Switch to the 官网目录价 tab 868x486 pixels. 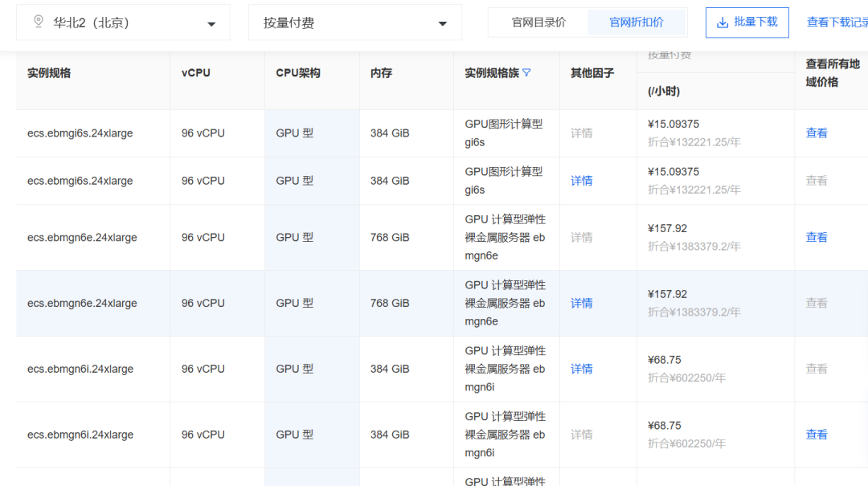click(x=538, y=22)
